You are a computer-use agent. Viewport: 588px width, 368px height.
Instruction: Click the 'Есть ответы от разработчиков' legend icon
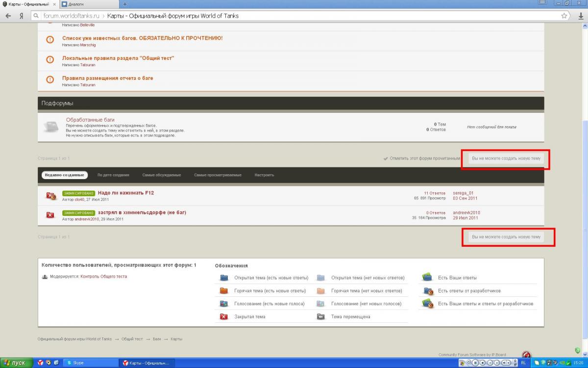click(428, 290)
